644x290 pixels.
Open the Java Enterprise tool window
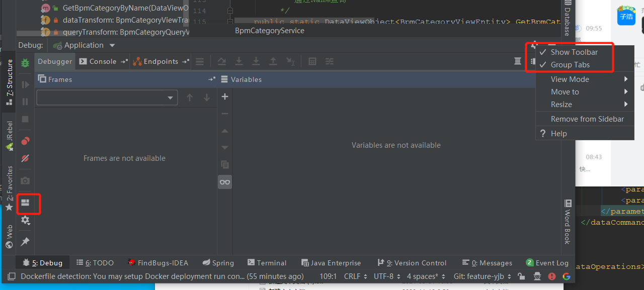point(331,263)
